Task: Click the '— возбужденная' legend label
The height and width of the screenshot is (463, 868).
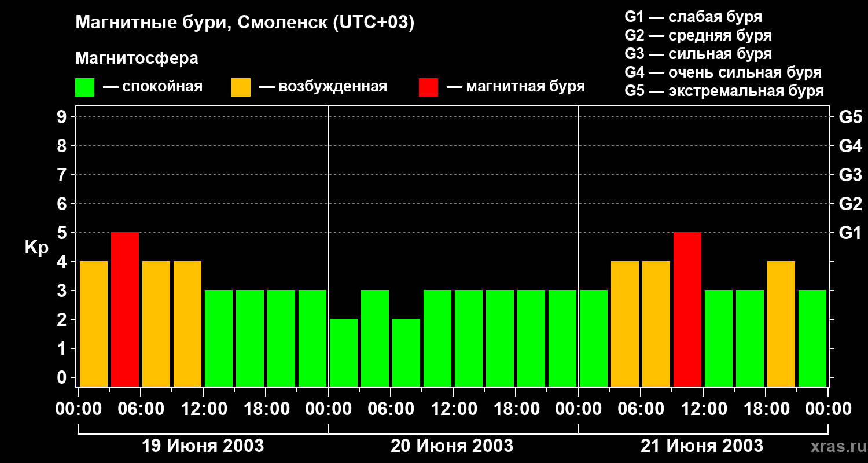Action: pos(323,87)
